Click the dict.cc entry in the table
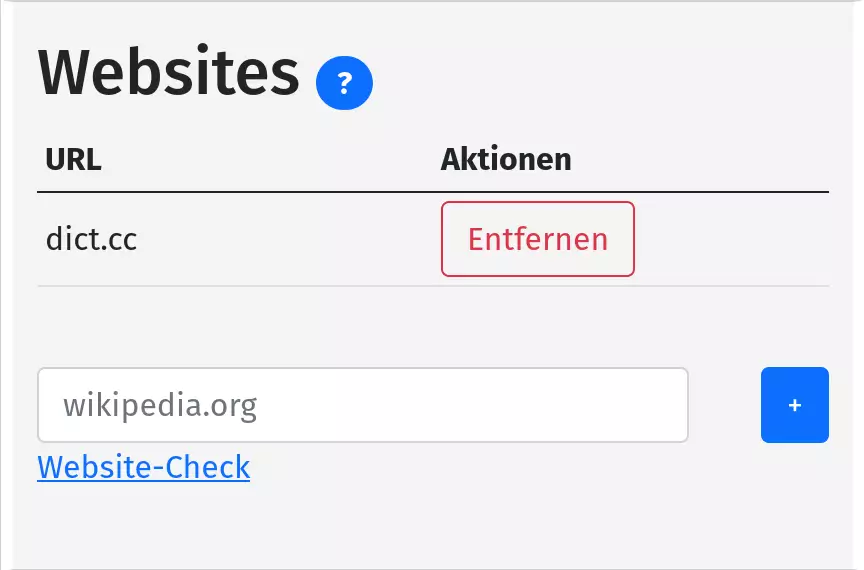The image size is (864, 570). 91,240
